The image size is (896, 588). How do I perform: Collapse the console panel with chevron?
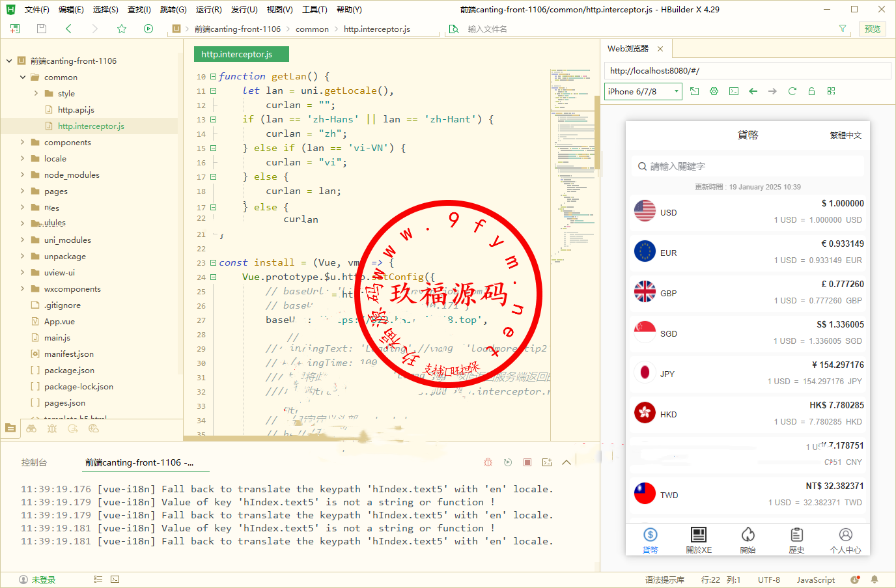[567, 462]
